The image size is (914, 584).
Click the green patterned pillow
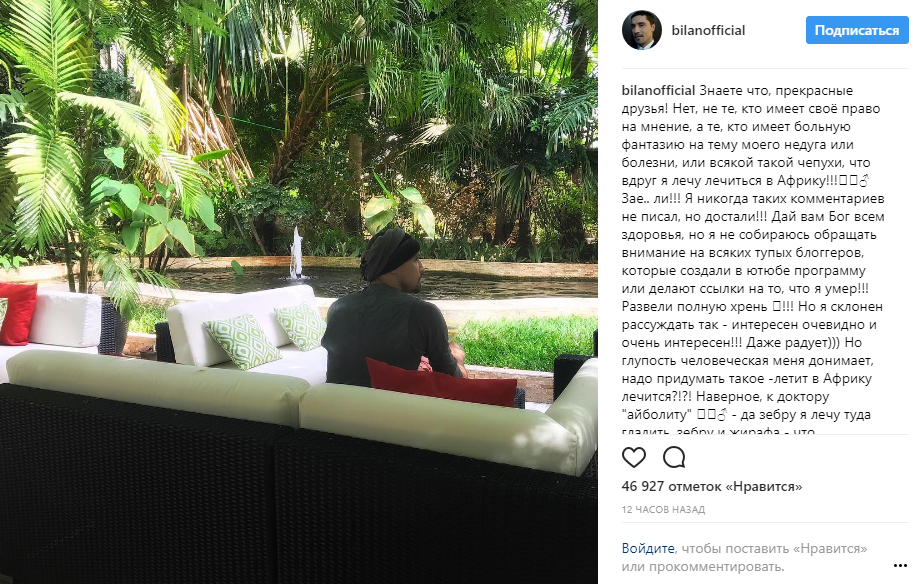242,340
